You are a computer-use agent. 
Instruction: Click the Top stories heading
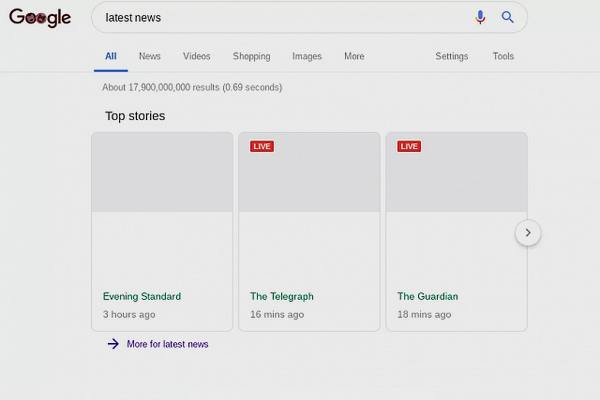[x=135, y=116]
